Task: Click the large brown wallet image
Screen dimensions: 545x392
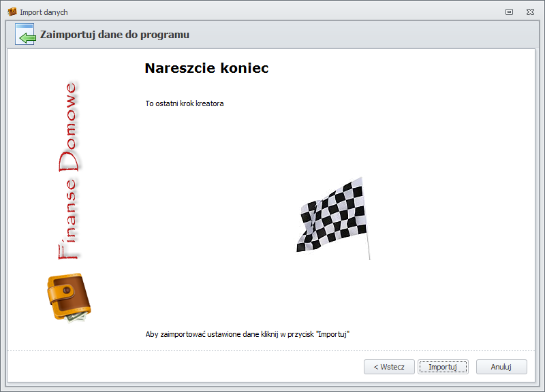Action: [x=65, y=294]
